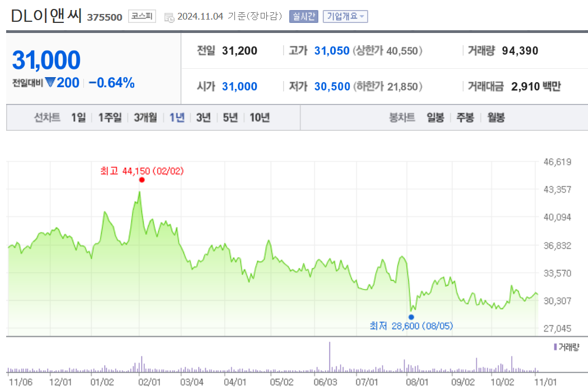The image size is (588, 389).
Task: Click the 코스피 market badge
Action: click(142, 16)
